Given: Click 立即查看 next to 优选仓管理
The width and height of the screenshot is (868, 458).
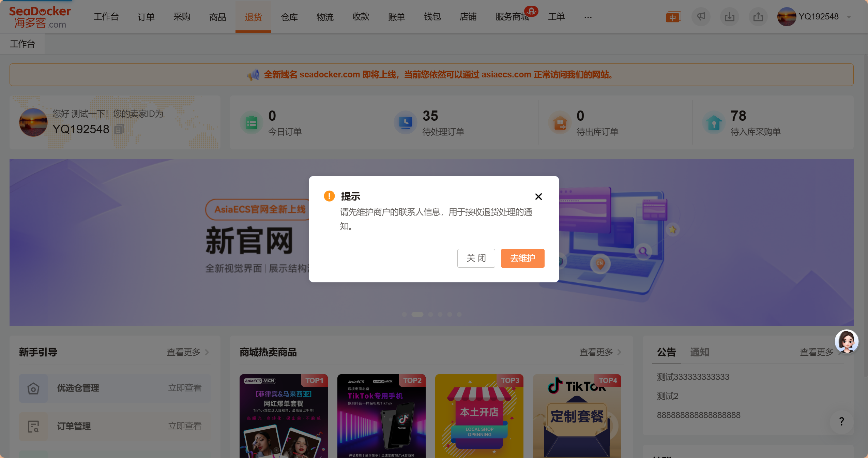Looking at the screenshot, I should coord(185,388).
